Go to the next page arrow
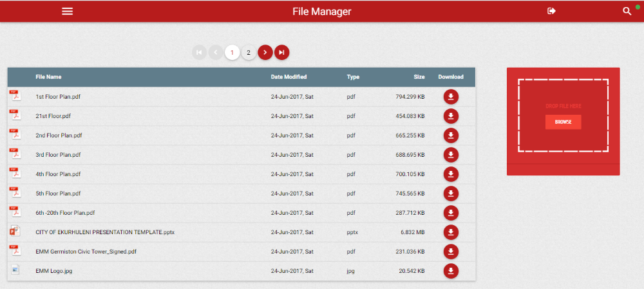 [x=265, y=52]
